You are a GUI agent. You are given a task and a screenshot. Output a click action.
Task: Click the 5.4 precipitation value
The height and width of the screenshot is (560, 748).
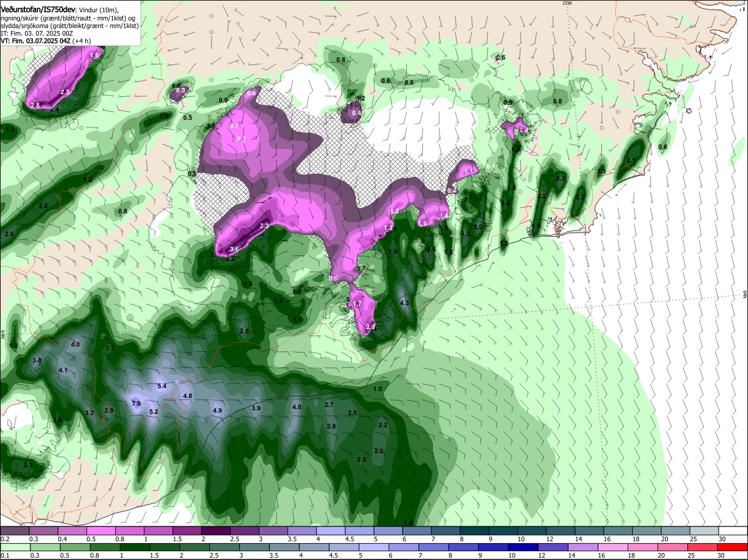coord(162,386)
